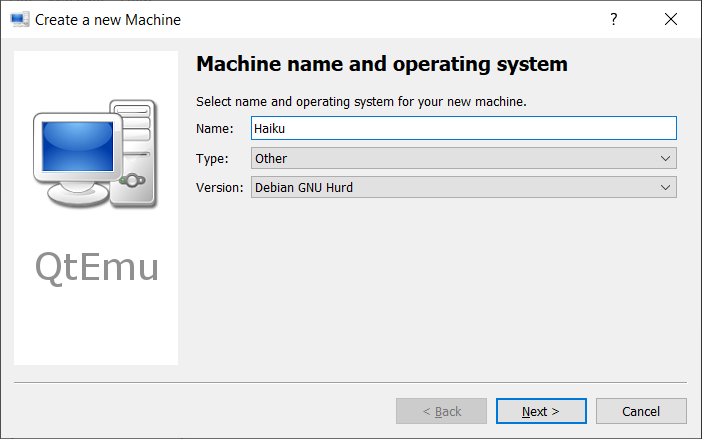Click the Name label
The height and width of the screenshot is (439, 702).
coord(214,128)
